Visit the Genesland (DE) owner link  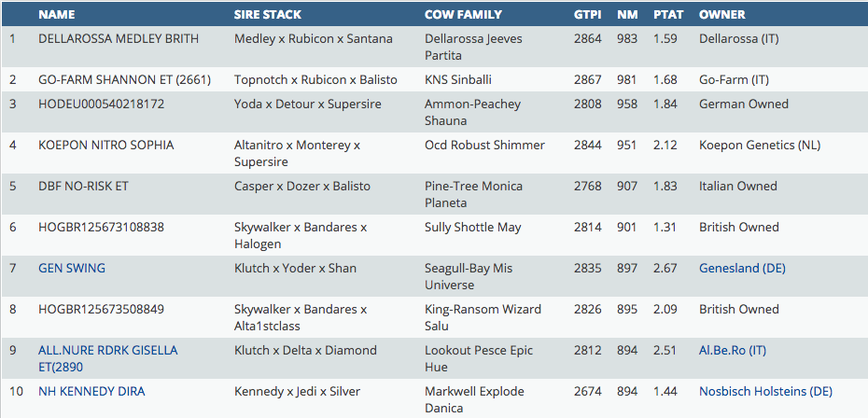click(742, 269)
